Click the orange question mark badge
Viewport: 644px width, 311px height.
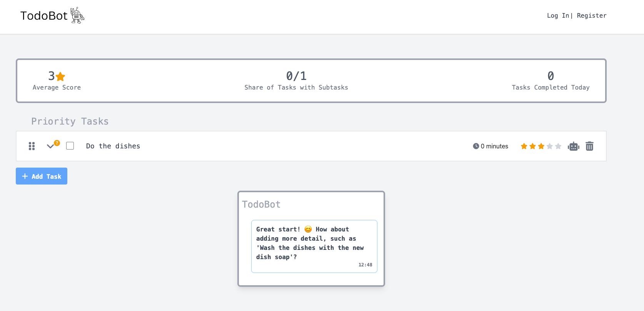point(57,143)
